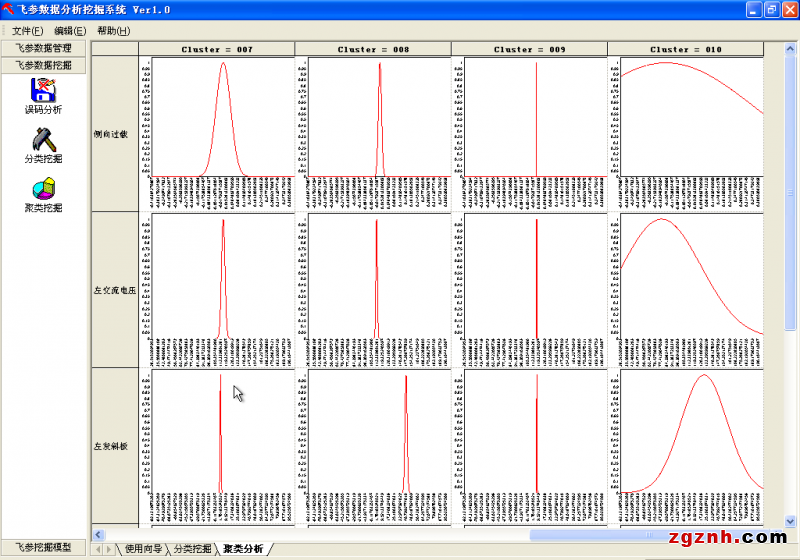Click the 分类挖掘 hammer icon in sidebar

click(x=43, y=140)
